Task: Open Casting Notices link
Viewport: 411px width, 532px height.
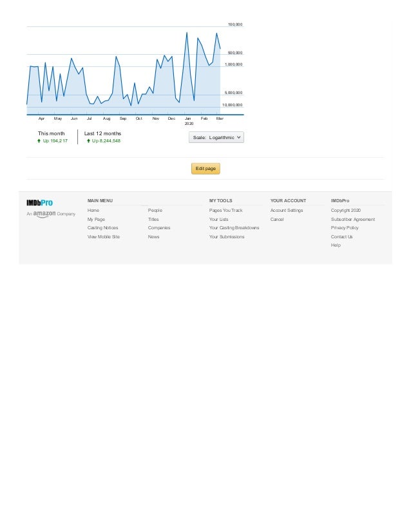Action: click(103, 227)
